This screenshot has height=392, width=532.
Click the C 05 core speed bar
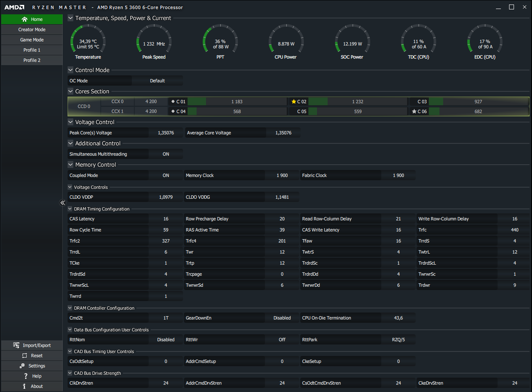(358, 111)
